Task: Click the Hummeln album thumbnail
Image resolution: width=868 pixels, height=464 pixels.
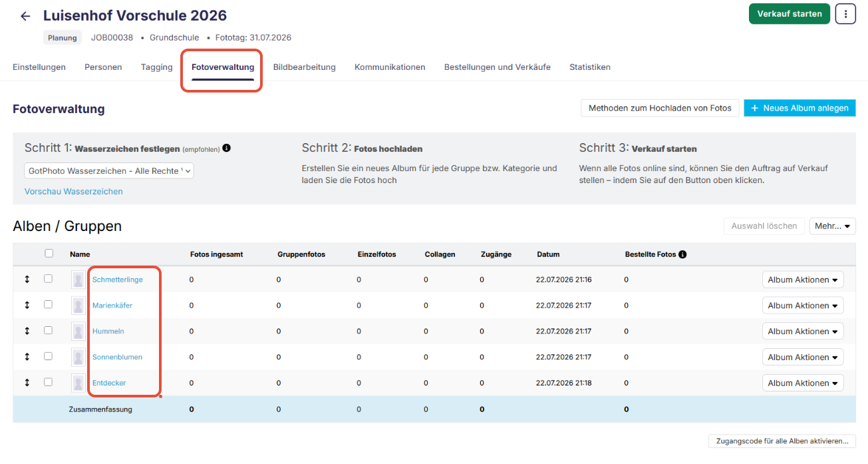Action: coord(78,332)
